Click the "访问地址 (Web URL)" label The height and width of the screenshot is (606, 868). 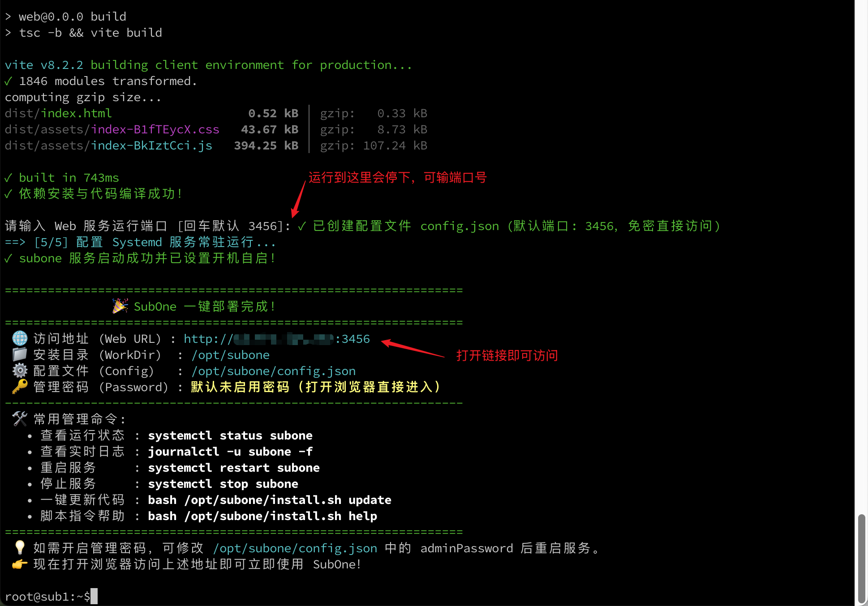click(x=97, y=339)
